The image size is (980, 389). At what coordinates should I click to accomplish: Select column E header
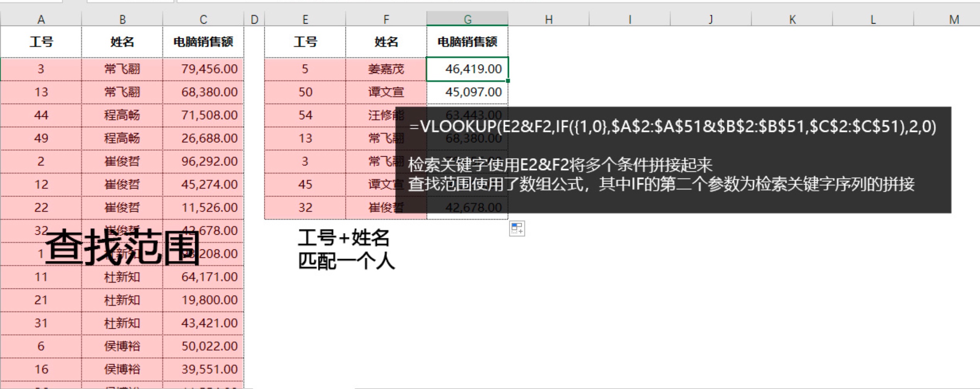pos(305,19)
